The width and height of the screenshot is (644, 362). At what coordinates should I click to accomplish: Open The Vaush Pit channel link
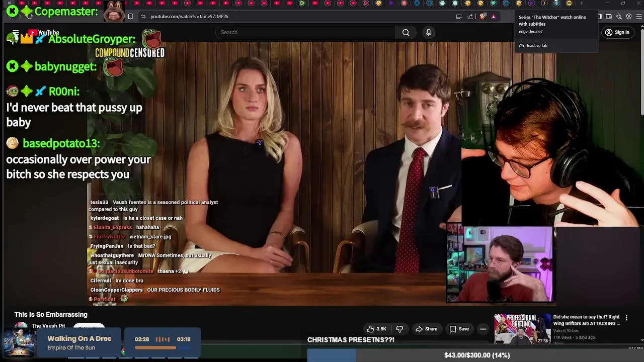48,326
